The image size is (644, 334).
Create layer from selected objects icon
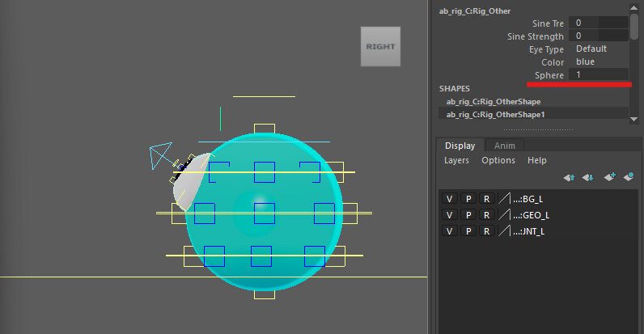[628, 176]
